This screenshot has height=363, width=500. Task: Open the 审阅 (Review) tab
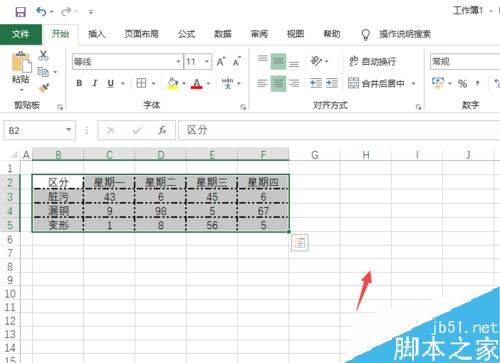pos(259,34)
